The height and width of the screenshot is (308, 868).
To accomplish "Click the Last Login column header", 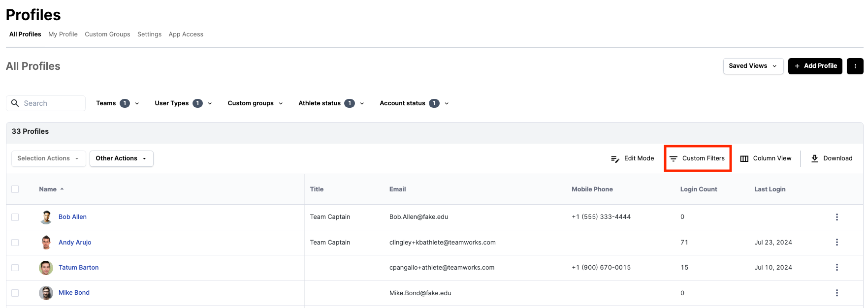I will click(770, 189).
